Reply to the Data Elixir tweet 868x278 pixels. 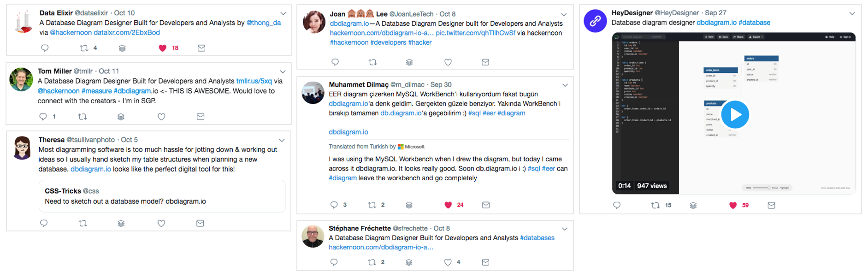45,48
